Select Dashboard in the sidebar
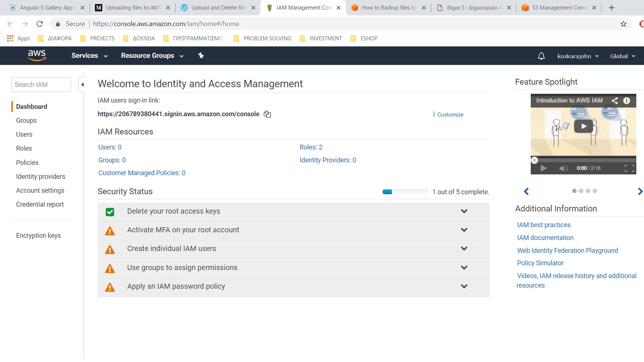The image size is (644, 362). click(32, 107)
